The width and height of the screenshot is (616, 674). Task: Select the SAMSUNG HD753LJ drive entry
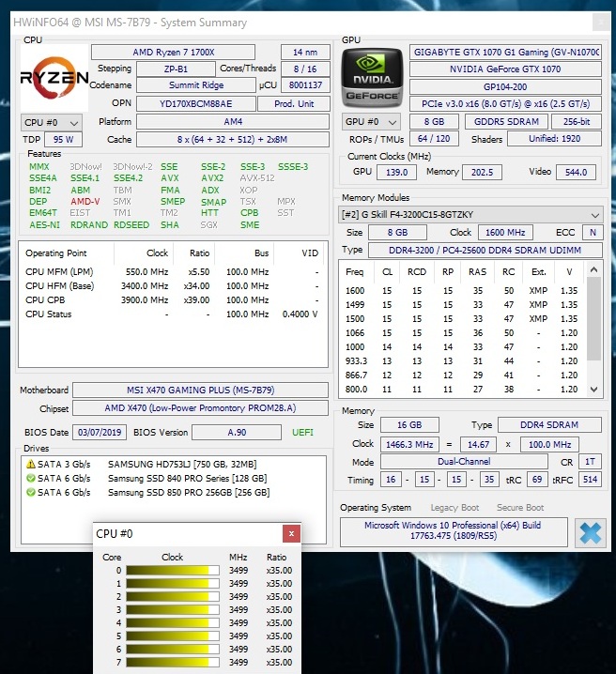point(182,465)
